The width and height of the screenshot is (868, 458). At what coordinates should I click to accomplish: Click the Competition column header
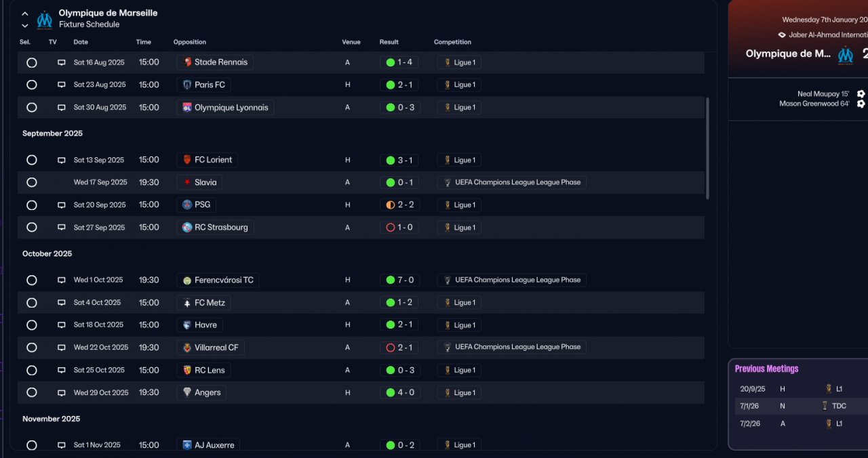[452, 42]
